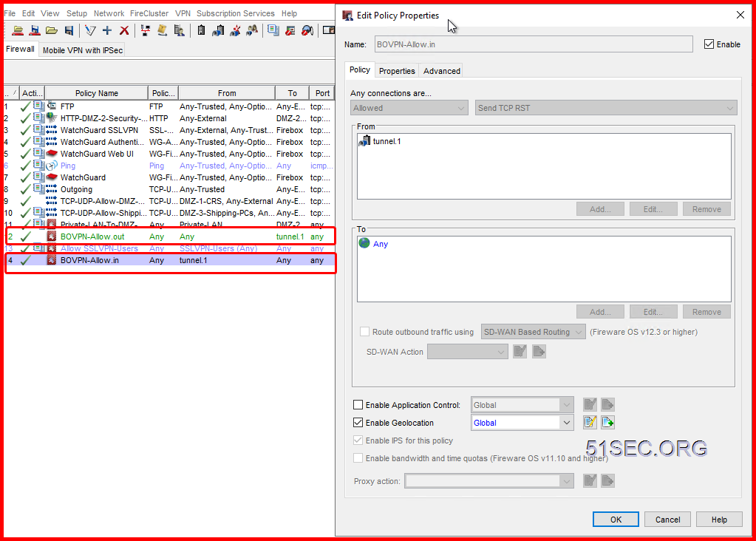Toggle the Enable checkbox next to Name
Screen dimensions: 756x541
[x=709, y=44]
